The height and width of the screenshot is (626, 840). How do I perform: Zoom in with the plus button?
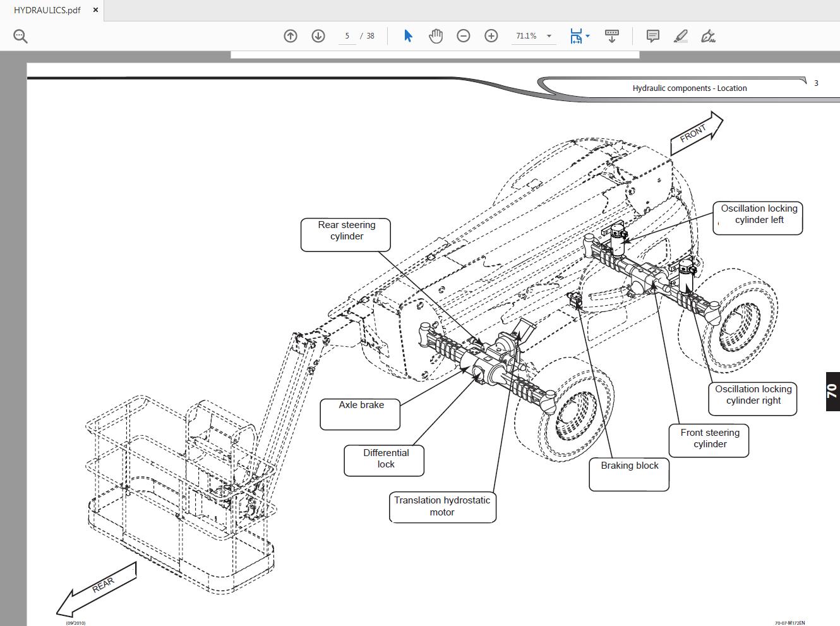(491, 36)
